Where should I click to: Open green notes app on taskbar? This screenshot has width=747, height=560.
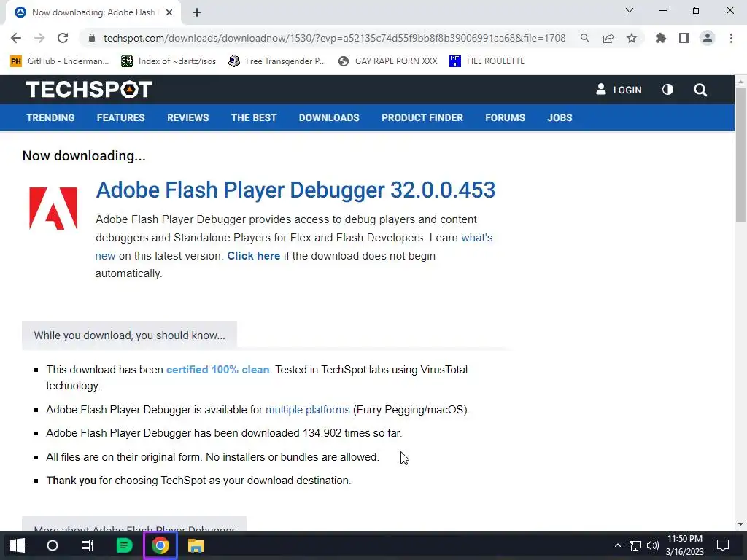pyautogui.click(x=124, y=545)
